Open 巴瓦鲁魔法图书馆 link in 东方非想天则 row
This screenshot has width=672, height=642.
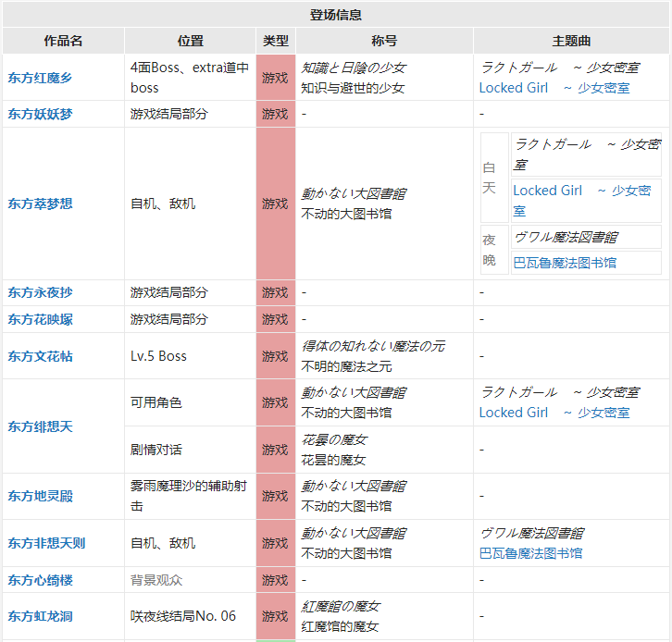530,553
